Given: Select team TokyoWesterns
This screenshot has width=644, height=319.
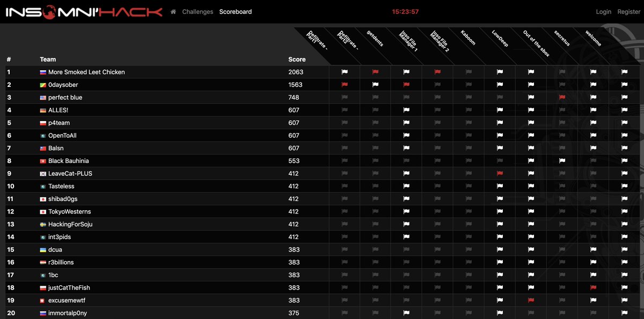Looking at the screenshot, I should pyautogui.click(x=70, y=212).
